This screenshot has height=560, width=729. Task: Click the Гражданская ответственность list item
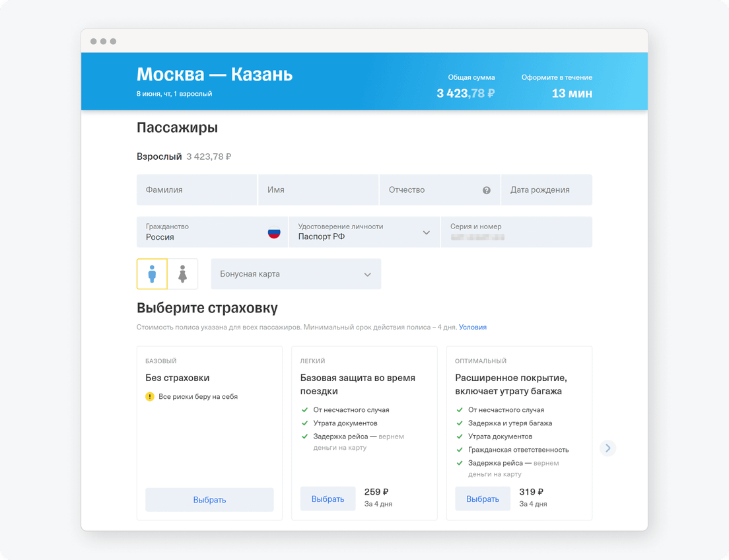point(518,450)
